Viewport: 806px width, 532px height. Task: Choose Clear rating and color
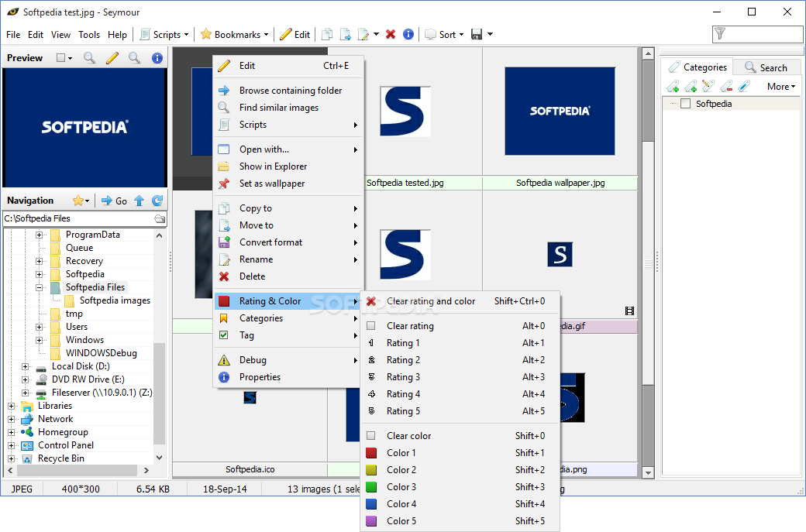[460, 301]
